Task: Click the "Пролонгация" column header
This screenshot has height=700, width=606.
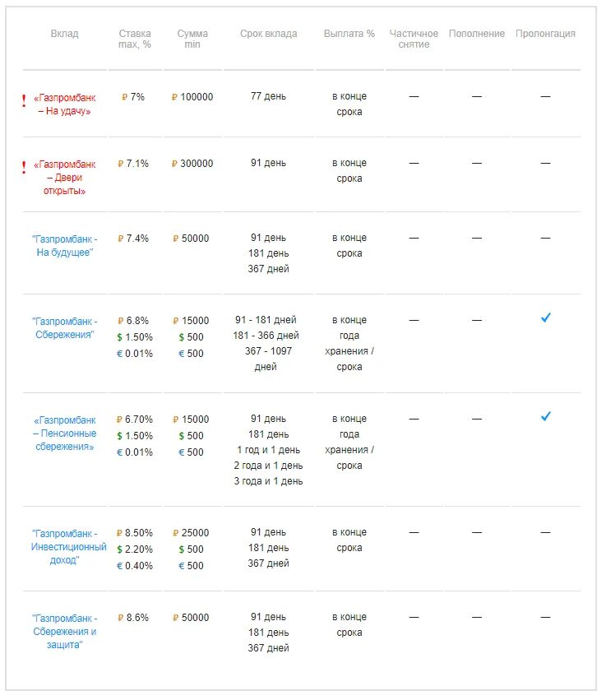Action: click(x=545, y=34)
